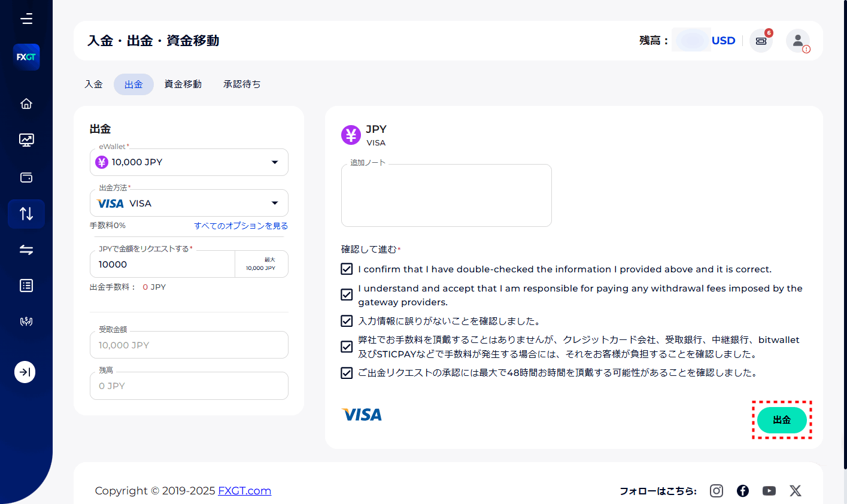Visit FXGT Facebook page icon

743,491
